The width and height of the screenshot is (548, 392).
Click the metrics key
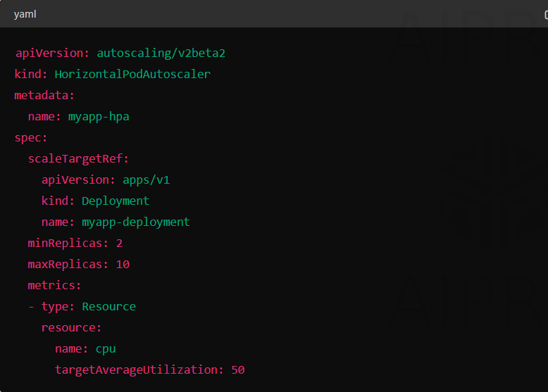pyautogui.click(x=54, y=286)
